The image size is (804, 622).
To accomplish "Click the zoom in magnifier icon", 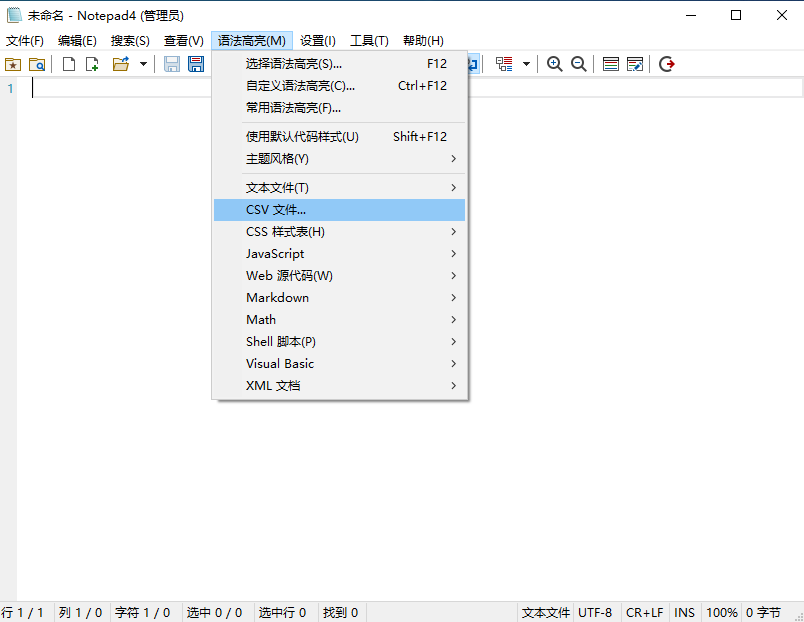I will pos(554,64).
